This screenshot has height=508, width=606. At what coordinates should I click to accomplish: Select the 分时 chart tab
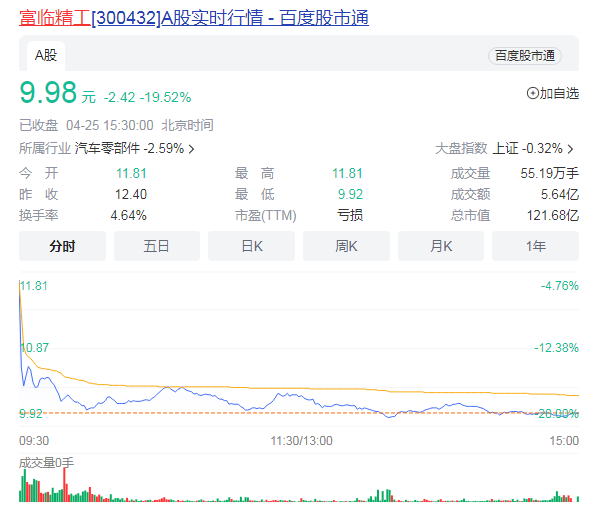[62, 246]
